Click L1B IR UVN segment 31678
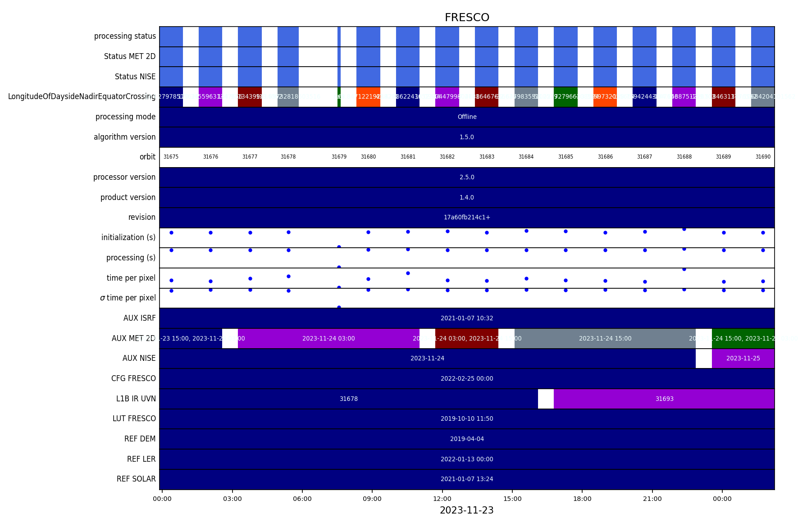 [x=349, y=399]
